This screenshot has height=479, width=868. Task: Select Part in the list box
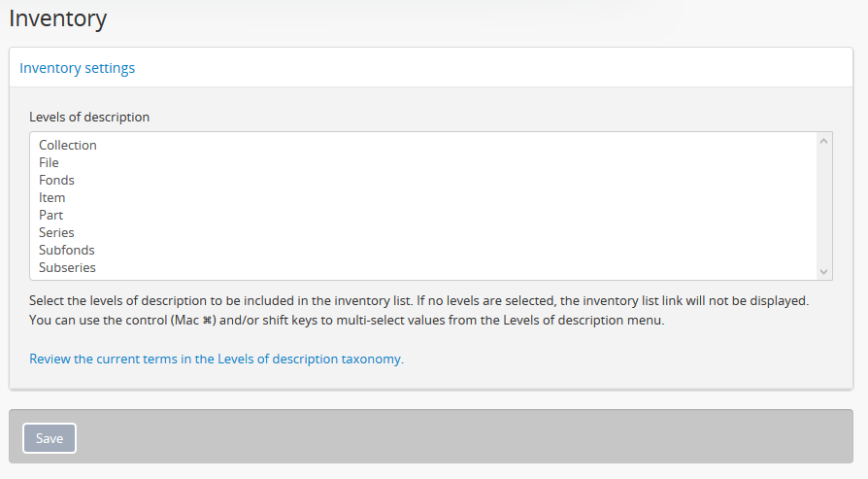[x=51, y=215]
